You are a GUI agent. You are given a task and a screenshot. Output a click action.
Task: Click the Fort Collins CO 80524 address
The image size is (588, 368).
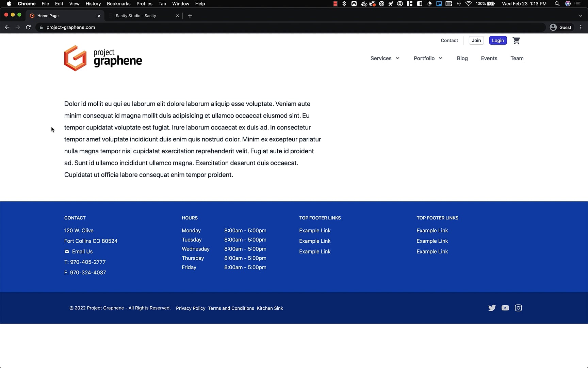click(x=91, y=241)
